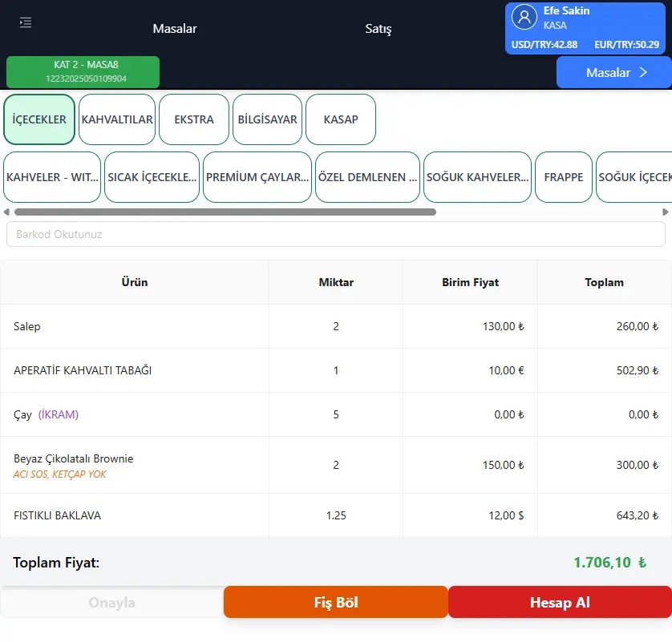Open the hamburger menu icon
The height and width of the screenshot is (642, 672).
(26, 22)
